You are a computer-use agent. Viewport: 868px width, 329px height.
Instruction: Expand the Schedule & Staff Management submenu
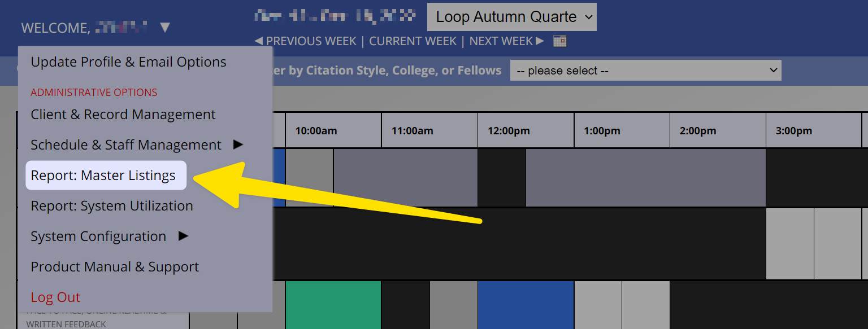tap(238, 144)
